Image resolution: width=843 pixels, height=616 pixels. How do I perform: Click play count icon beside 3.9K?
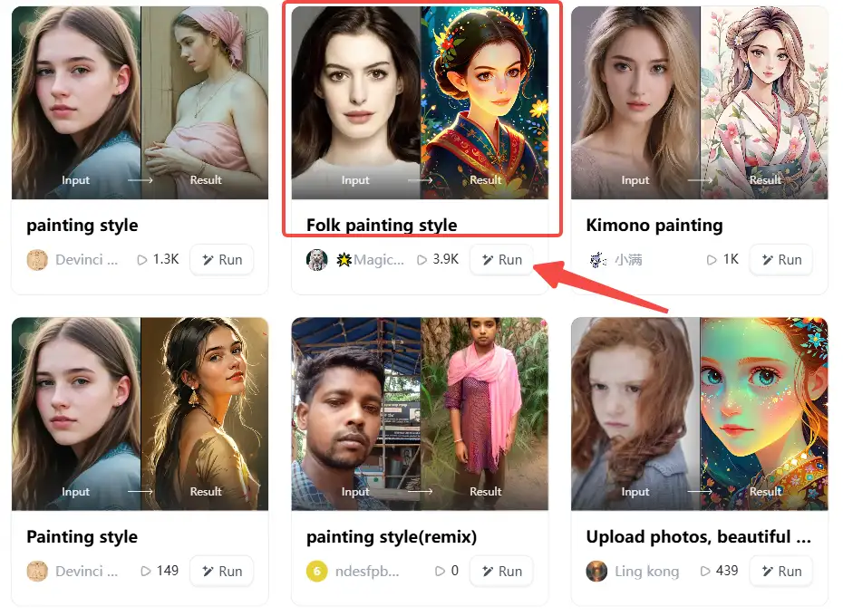pos(421,260)
